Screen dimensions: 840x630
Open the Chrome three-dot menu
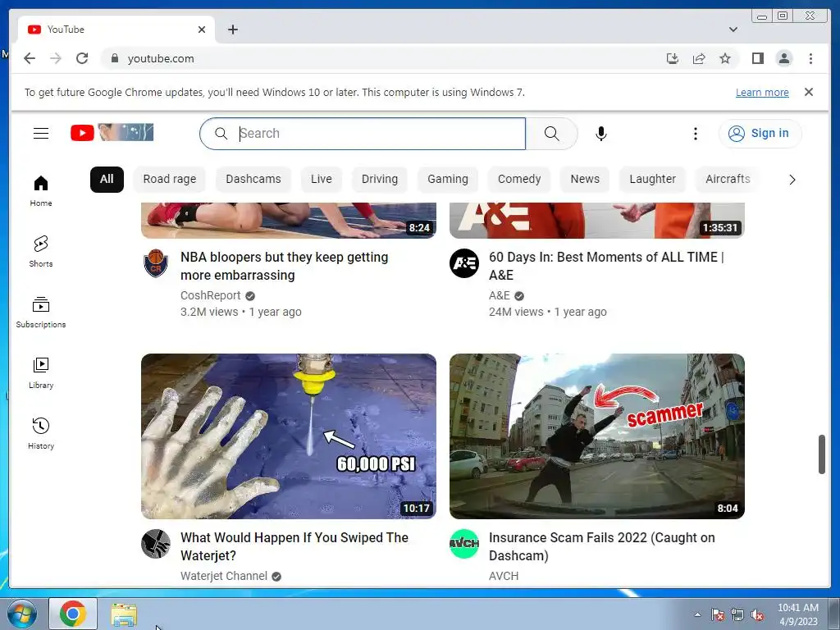pyautogui.click(x=810, y=58)
